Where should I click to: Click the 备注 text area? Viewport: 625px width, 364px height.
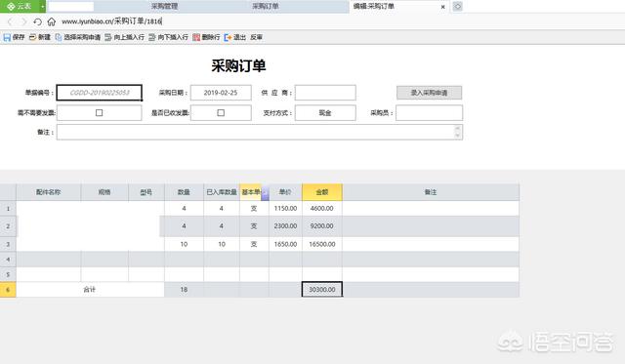260,132
